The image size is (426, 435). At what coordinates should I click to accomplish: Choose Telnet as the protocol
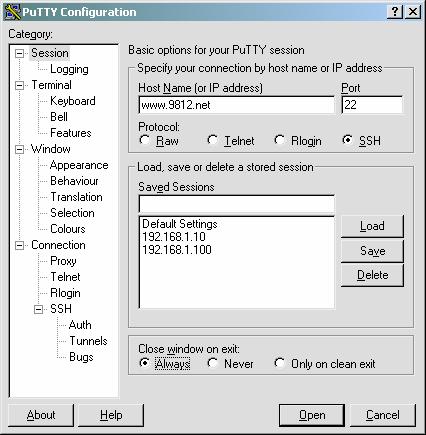(x=213, y=140)
